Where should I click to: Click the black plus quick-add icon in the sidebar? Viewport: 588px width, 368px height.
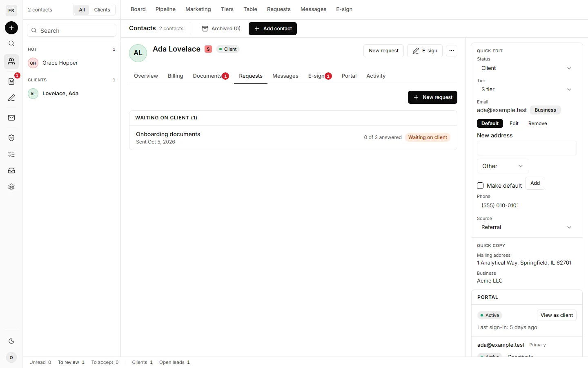click(11, 28)
